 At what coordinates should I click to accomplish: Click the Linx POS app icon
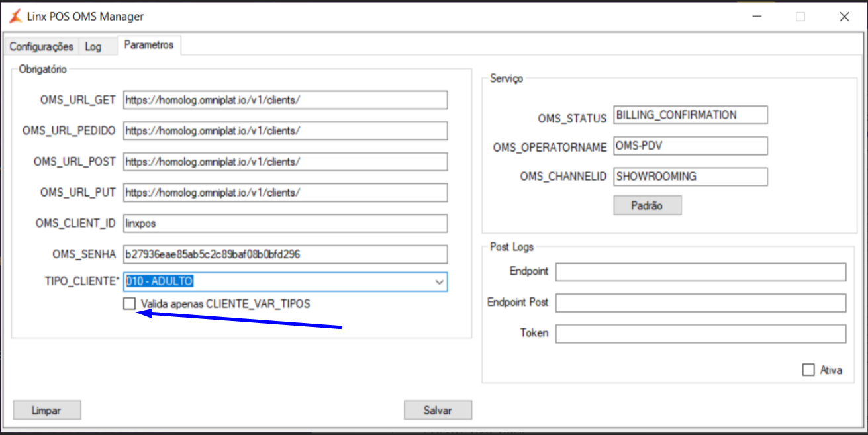point(15,17)
